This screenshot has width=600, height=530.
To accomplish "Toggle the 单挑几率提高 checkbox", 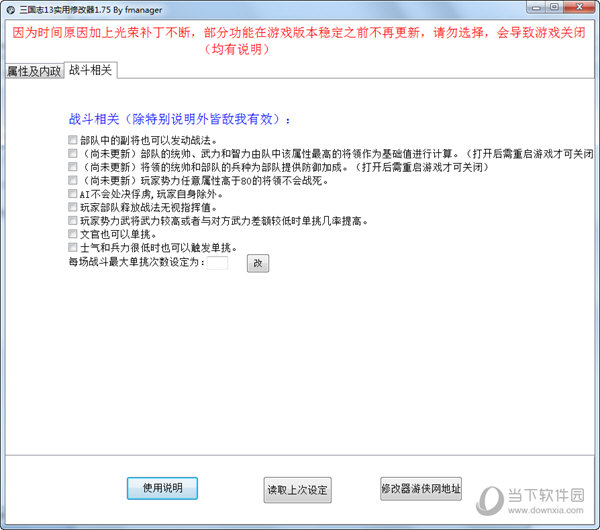I will click(72, 221).
